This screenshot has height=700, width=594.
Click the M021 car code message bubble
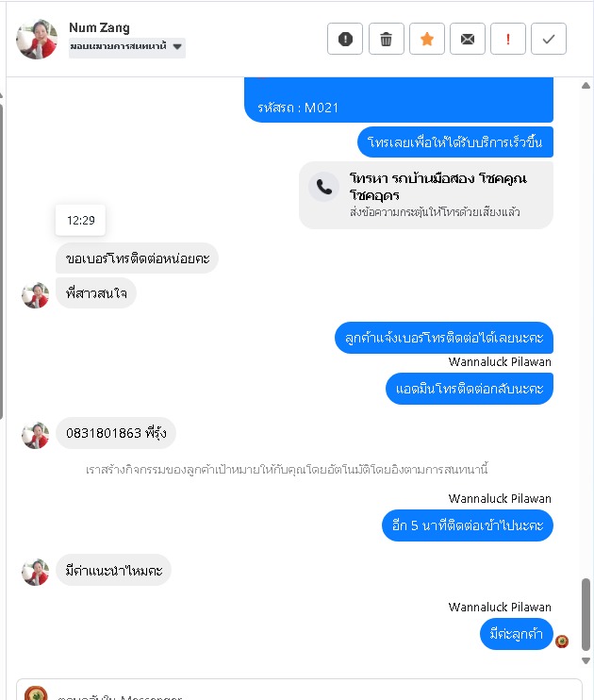click(399, 100)
